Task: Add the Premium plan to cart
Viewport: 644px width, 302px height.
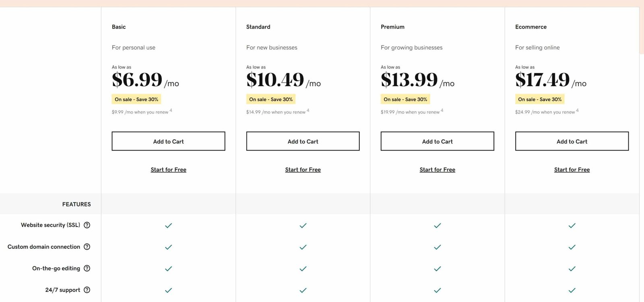Action: click(438, 141)
